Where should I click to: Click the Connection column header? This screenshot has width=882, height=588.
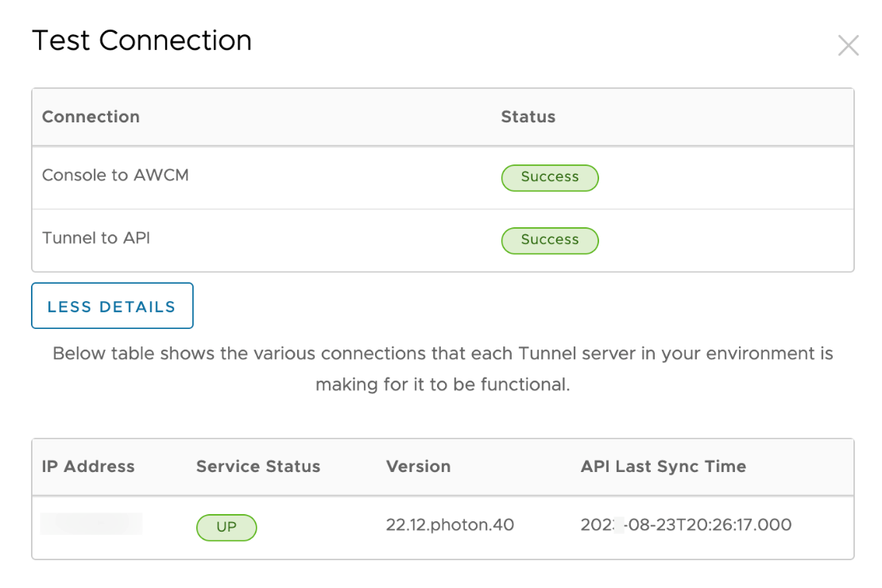[x=91, y=117]
